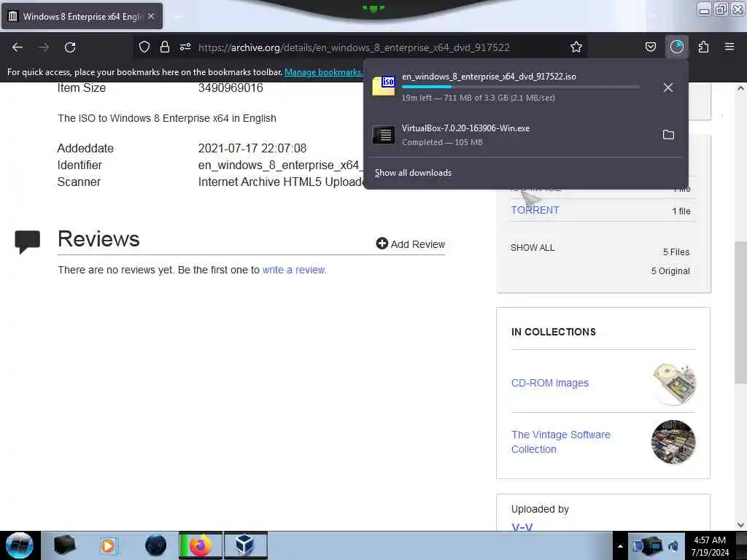Bookmark this page with the star
Image resolution: width=747 pixels, height=560 pixels.
(576, 47)
